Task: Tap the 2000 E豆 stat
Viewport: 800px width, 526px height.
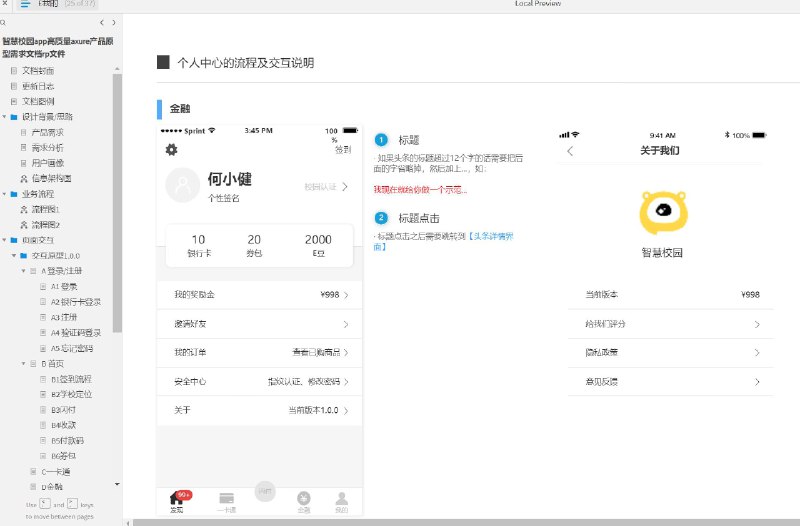Action: [x=318, y=245]
